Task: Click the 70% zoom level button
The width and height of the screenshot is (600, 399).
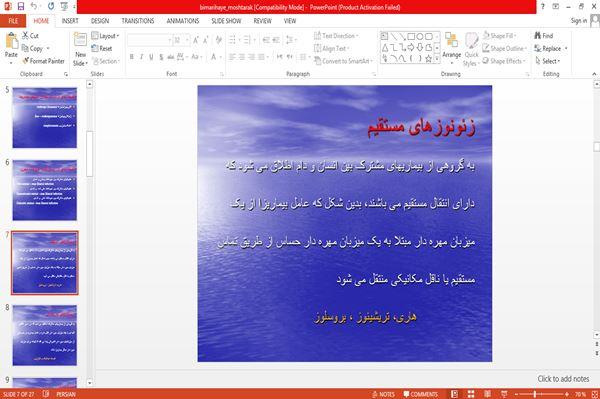Action: (580, 394)
